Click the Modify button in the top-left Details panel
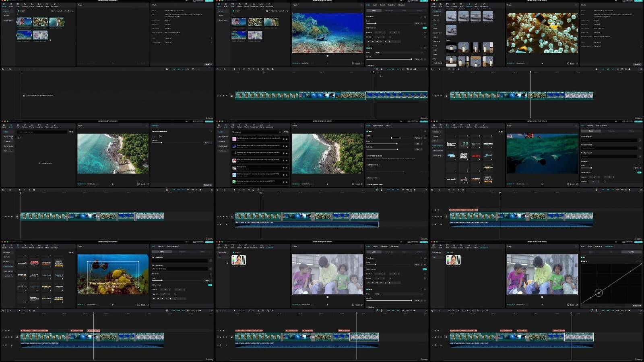The width and height of the screenshot is (644, 362). (x=208, y=64)
